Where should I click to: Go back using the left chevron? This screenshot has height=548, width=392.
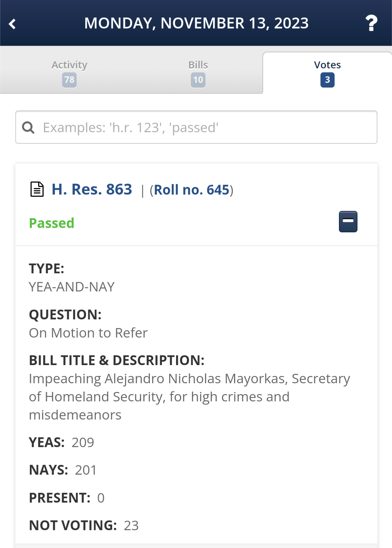click(12, 24)
